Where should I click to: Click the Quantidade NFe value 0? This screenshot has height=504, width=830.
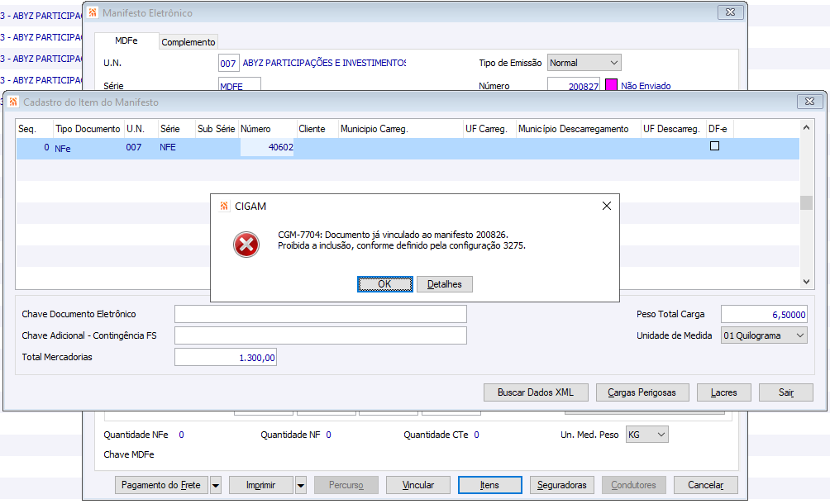click(x=182, y=435)
